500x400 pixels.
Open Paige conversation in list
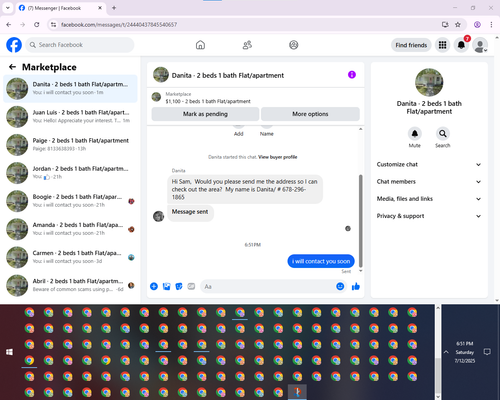70,145
